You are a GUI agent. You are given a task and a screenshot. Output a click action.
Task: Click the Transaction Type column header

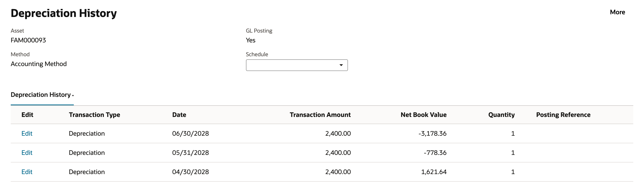point(95,114)
